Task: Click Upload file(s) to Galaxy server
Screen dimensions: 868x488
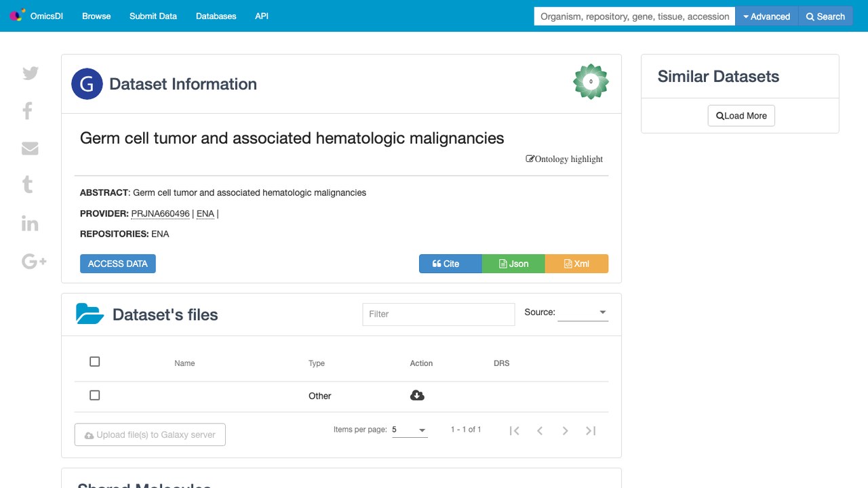Action: [150, 435]
